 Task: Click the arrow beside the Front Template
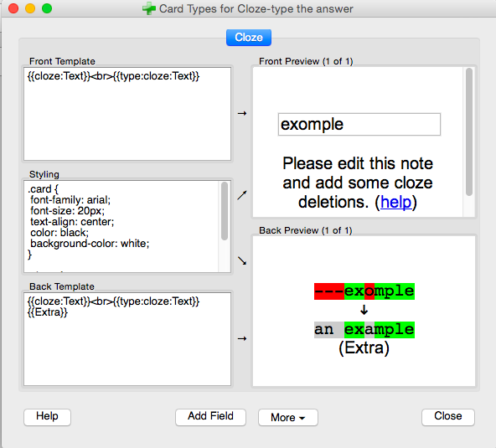[242, 114]
